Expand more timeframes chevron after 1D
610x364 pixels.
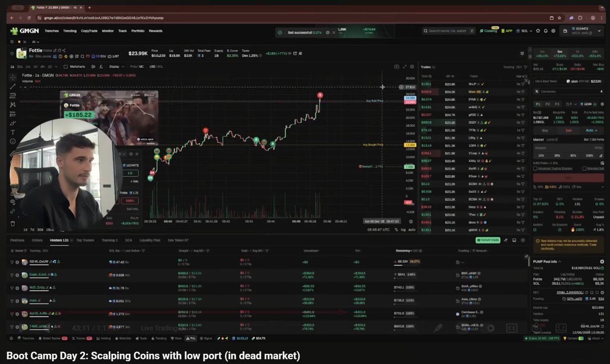point(55,67)
